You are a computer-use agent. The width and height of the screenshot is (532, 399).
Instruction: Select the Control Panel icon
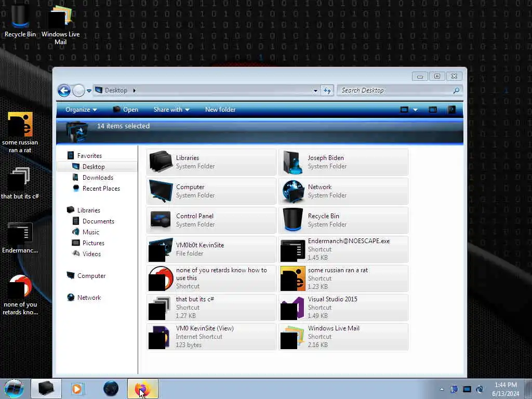pos(161,220)
